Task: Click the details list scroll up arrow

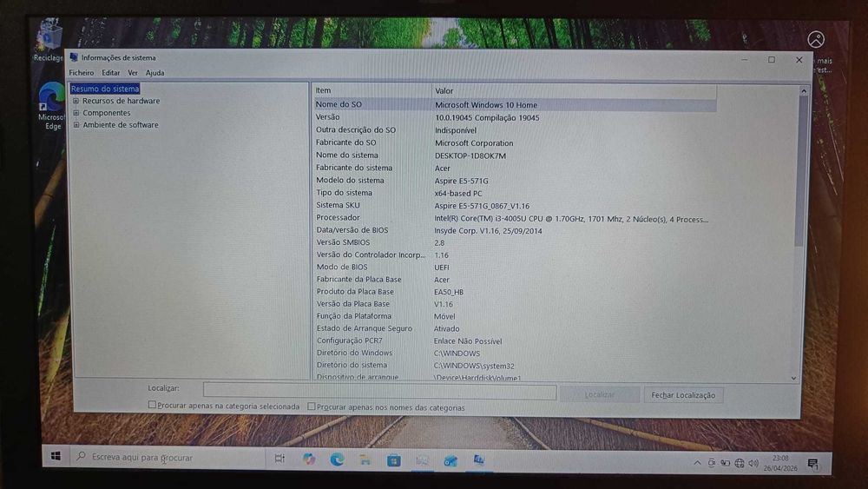Action: click(804, 90)
